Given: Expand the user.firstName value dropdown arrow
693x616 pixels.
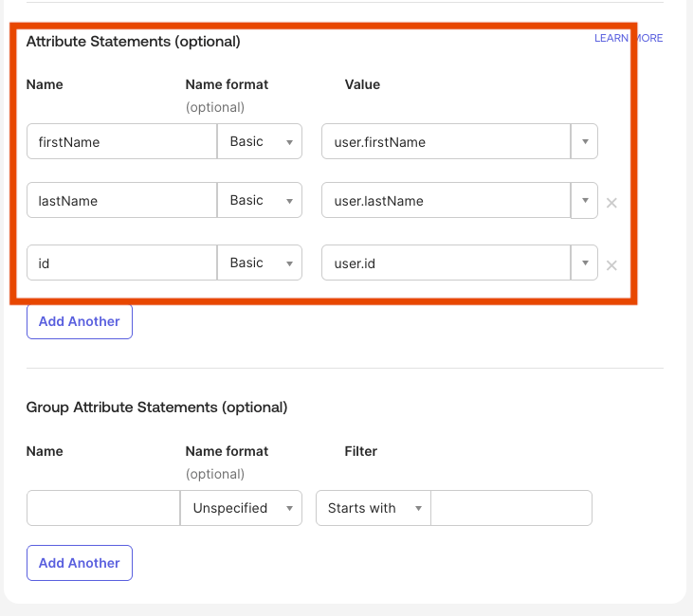Looking at the screenshot, I should [x=584, y=142].
